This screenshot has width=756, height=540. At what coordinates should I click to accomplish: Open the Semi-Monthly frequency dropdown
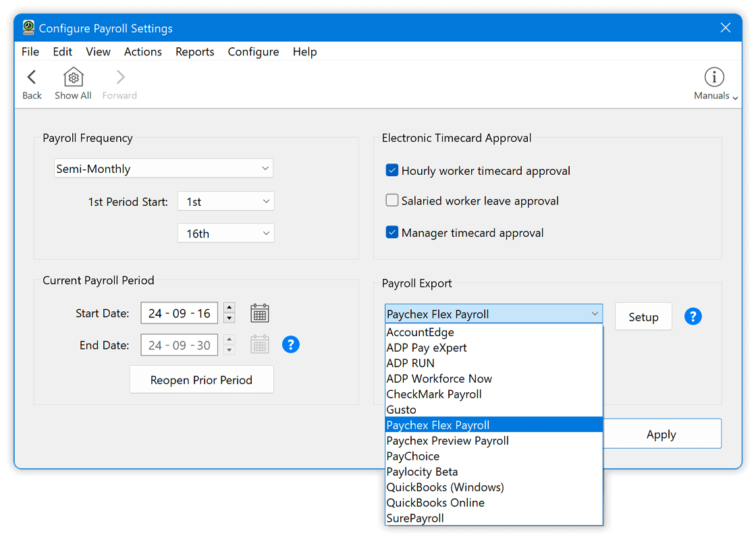click(x=163, y=168)
